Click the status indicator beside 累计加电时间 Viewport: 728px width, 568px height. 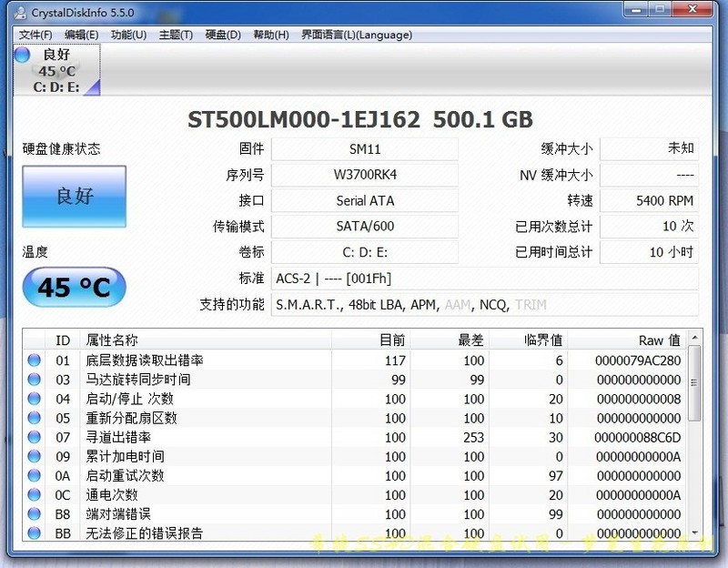(x=34, y=456)
